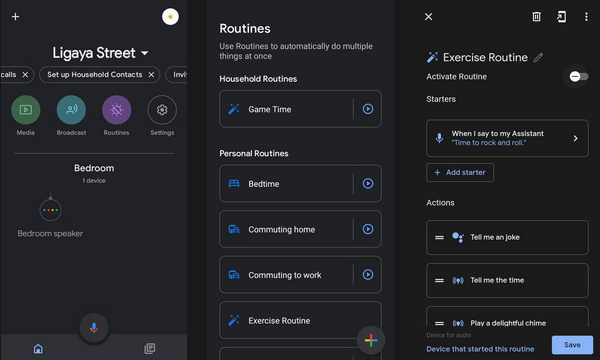The image size is (600, 360).
Task: Toggle the Activate Routine switch
Action: click(x=579, y=77)
